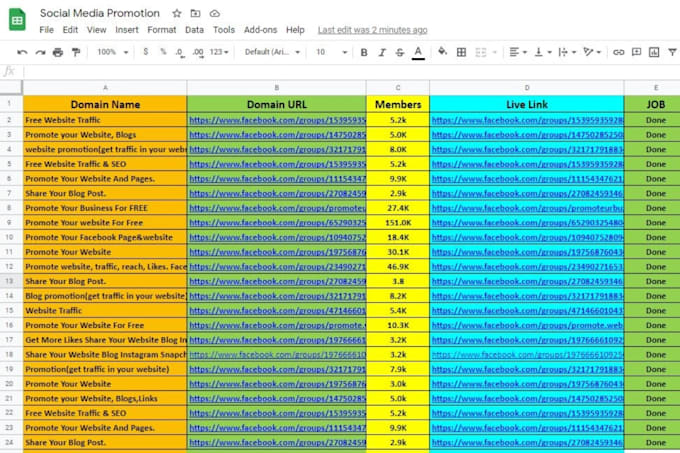The height and width of the screenshot is (453, 680).
Task: Click the document title Social Media Promotion
Action: (x=100, y=13)
